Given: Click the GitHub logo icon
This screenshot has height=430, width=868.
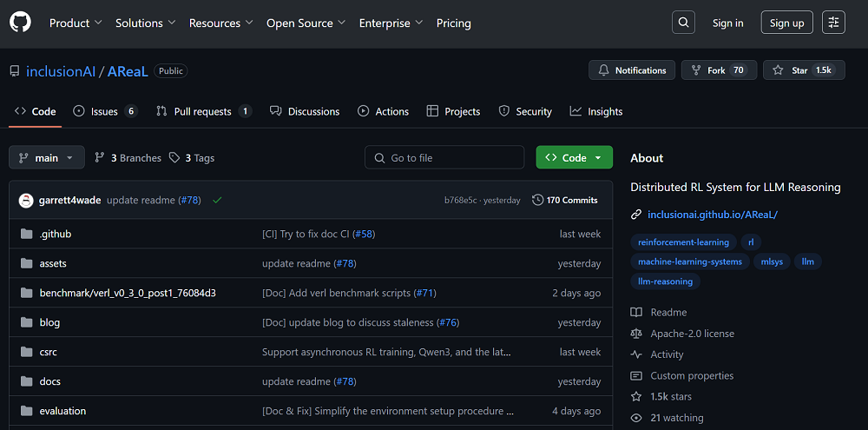Looking at the screenshot, I should (x=20, y=23).
